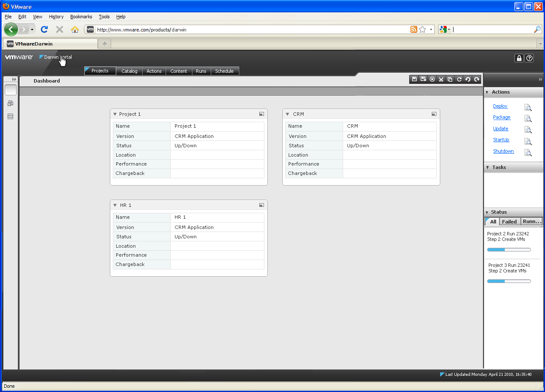
Task: Click the preview icon beside Deploy
Action: click(528, 107)
